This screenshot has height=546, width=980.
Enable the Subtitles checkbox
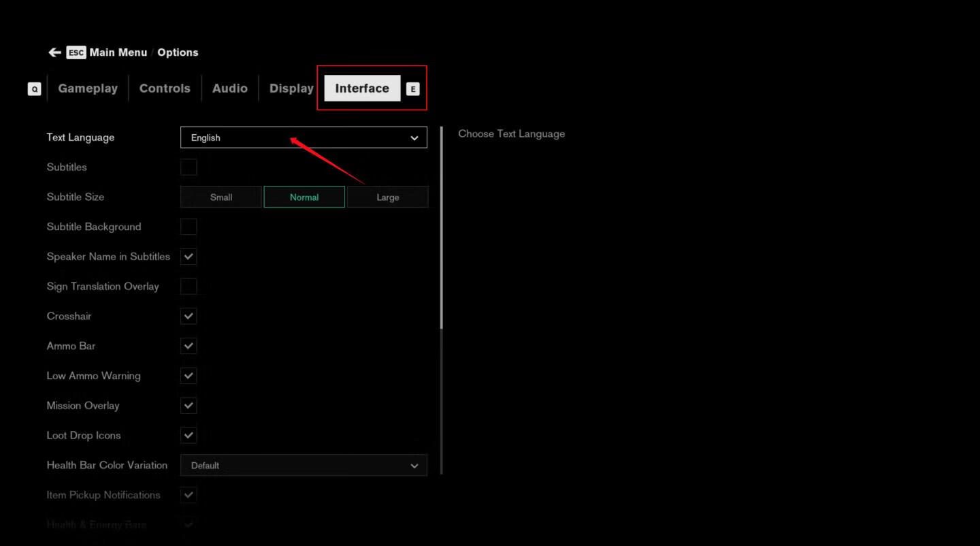click(x=189, y=167)
